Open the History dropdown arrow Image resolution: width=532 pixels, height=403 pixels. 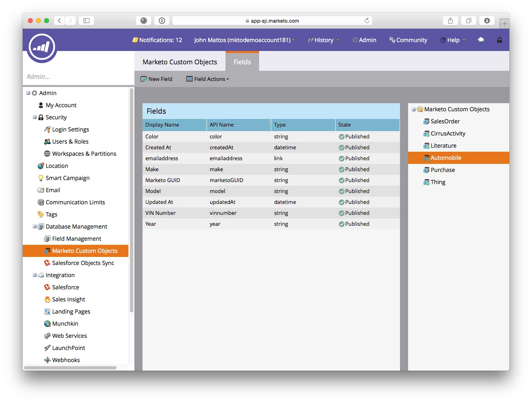[338, 40]
